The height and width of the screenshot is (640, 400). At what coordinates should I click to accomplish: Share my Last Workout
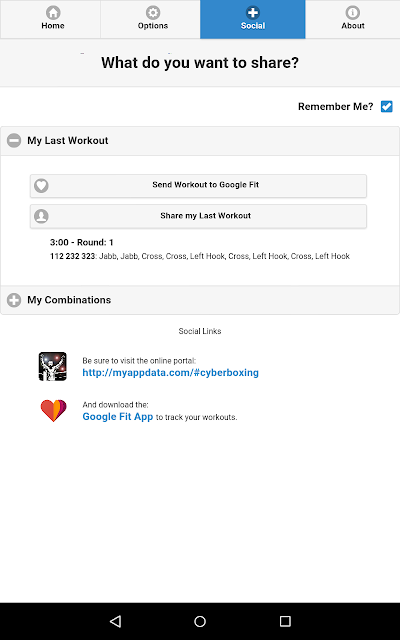(x=198, y=216)
